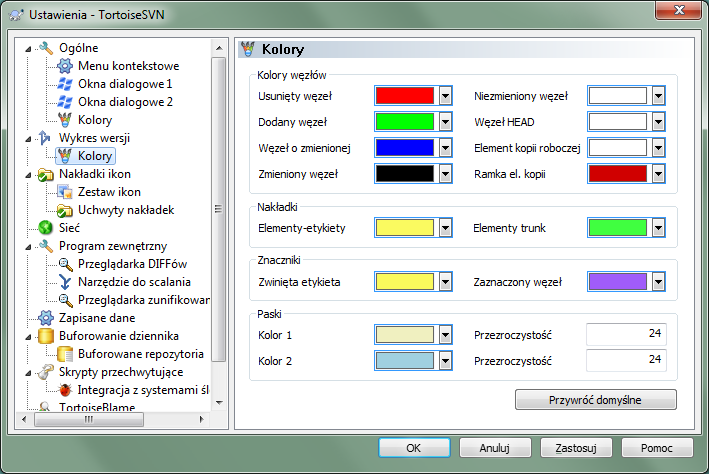Click the folder icon beside Uchwyty nakładek
The image size is (709, 474).
65,210
